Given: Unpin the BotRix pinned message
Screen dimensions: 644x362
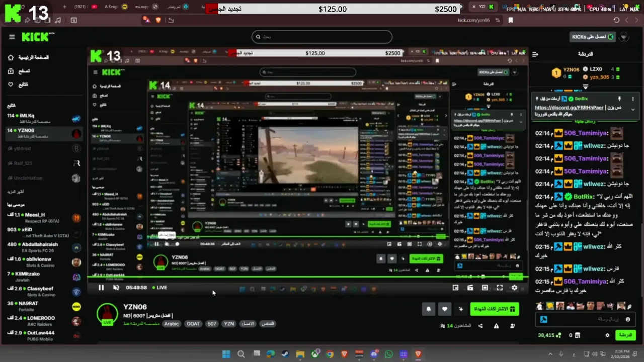Looking at the screenshot, I should (x=619, y=99).
